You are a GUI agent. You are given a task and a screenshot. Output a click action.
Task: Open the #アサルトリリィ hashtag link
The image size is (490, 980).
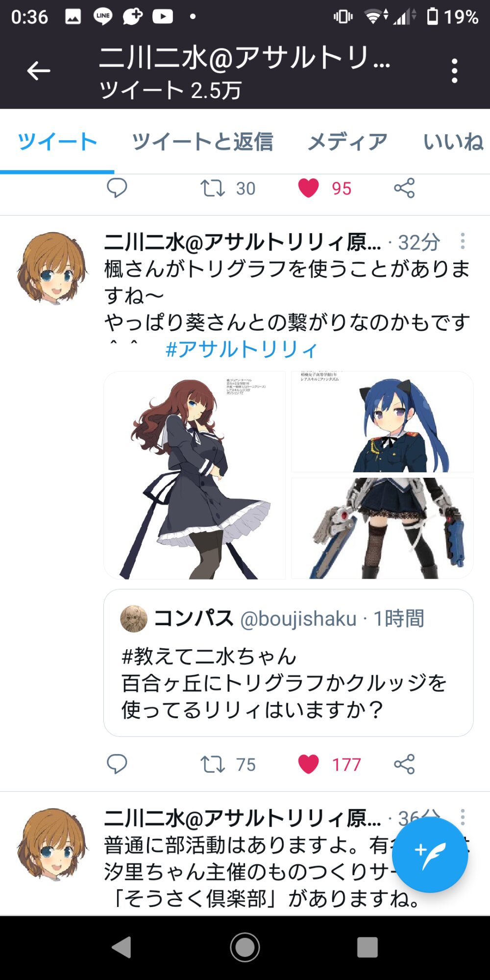[x=242, y=349]
